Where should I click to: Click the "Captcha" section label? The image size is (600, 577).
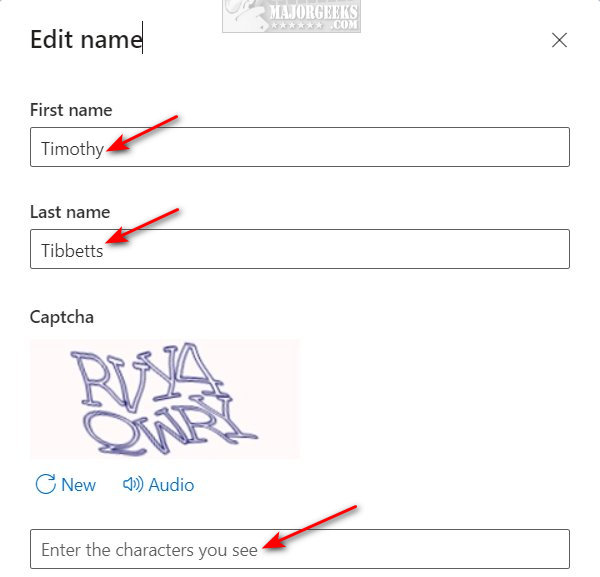pyautogui.click(x=62, y=317)
